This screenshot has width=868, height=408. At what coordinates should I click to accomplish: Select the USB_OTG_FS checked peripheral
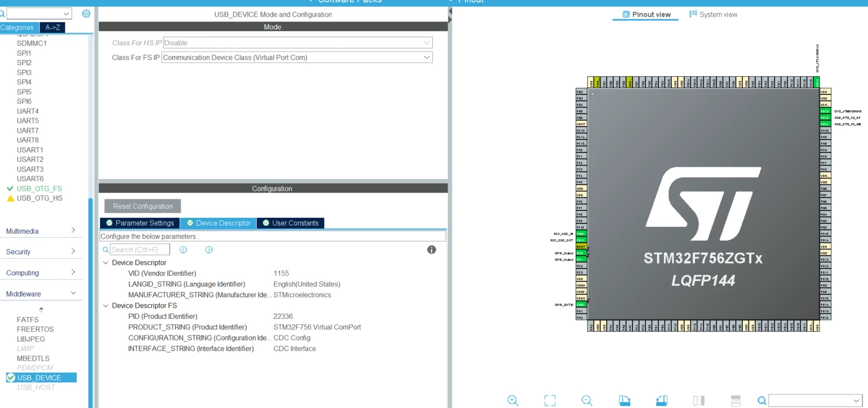34,189
